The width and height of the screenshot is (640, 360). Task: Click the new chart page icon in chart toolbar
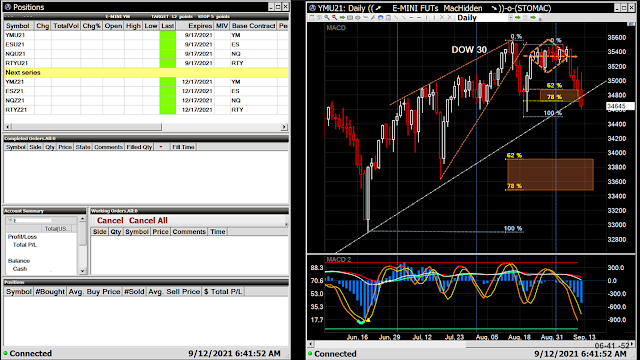311,18
